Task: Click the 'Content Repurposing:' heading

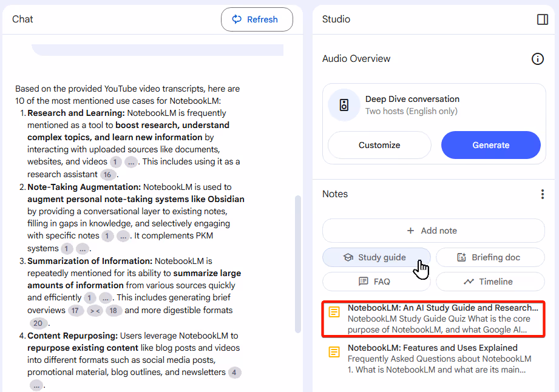Action: (x=72, y=336)
